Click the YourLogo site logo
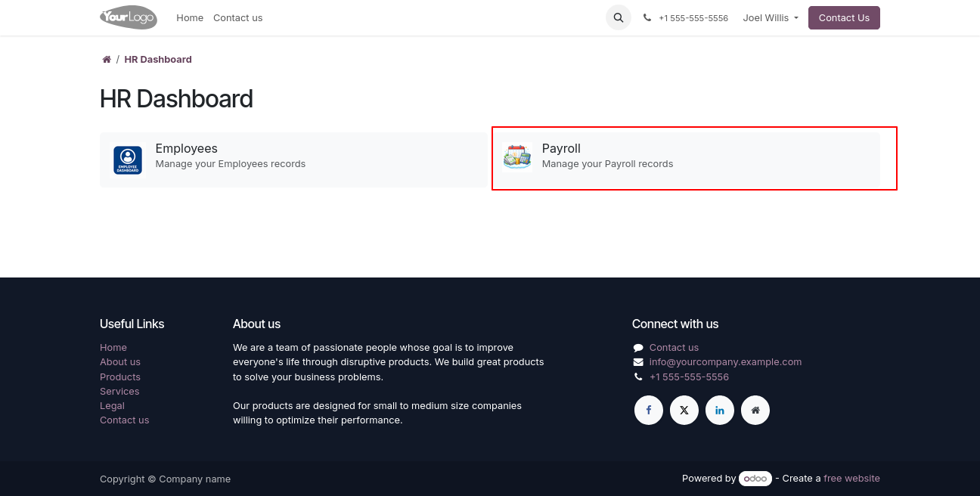This screenshot has height=496, width=980. [x=129, y=17]
